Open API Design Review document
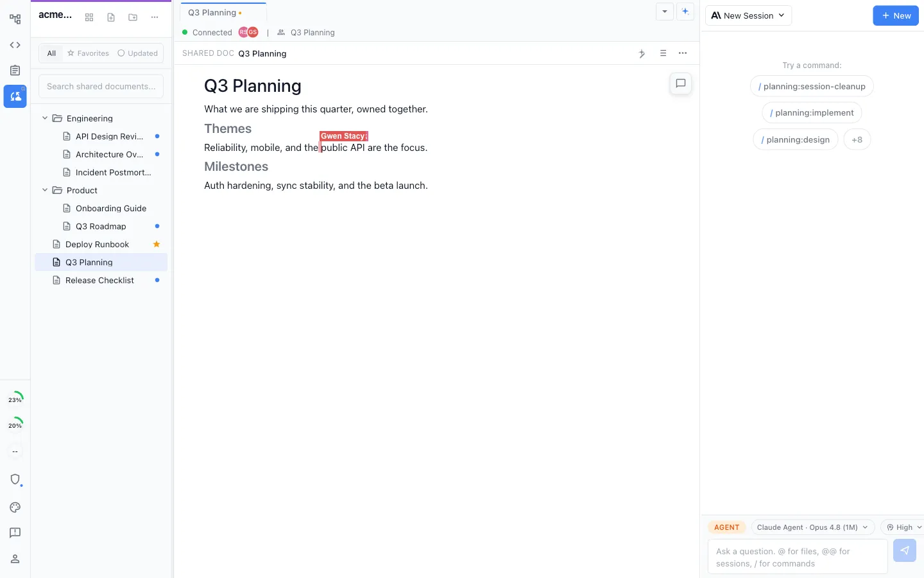Viewport: 924px width, 578px height. 101,136
